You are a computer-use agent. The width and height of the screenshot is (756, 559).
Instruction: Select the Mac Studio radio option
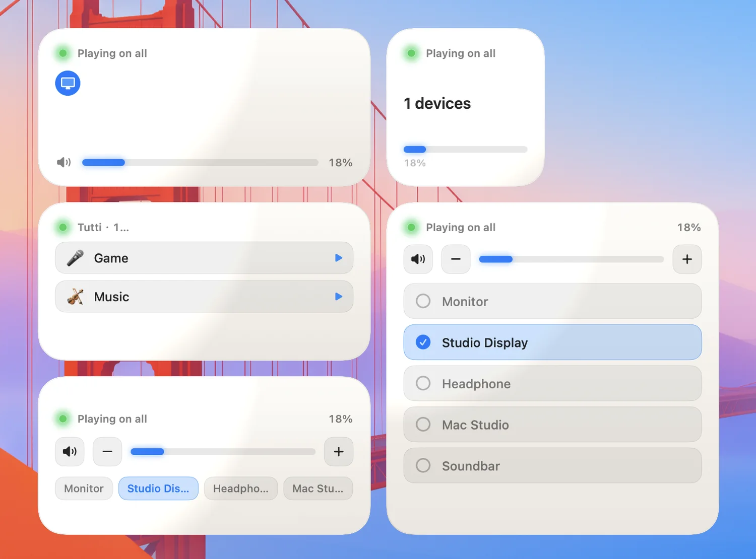[x=552, y=425]
